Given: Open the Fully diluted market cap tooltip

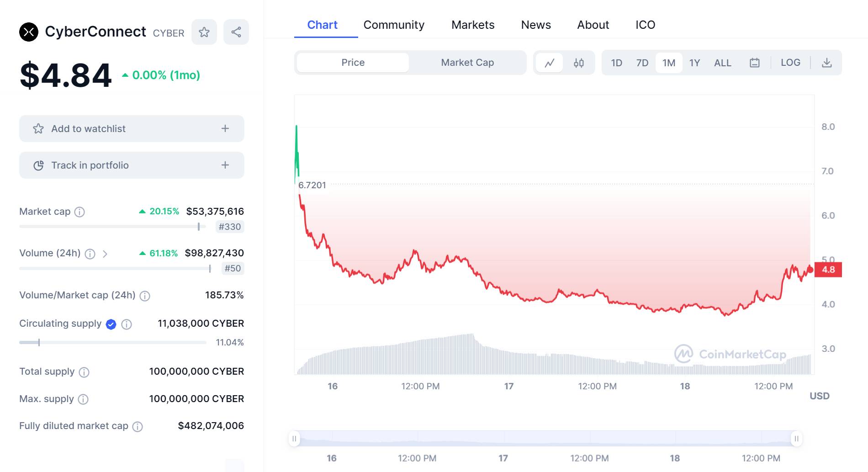Looking at the screenshot, I should (x=138, y=426).
